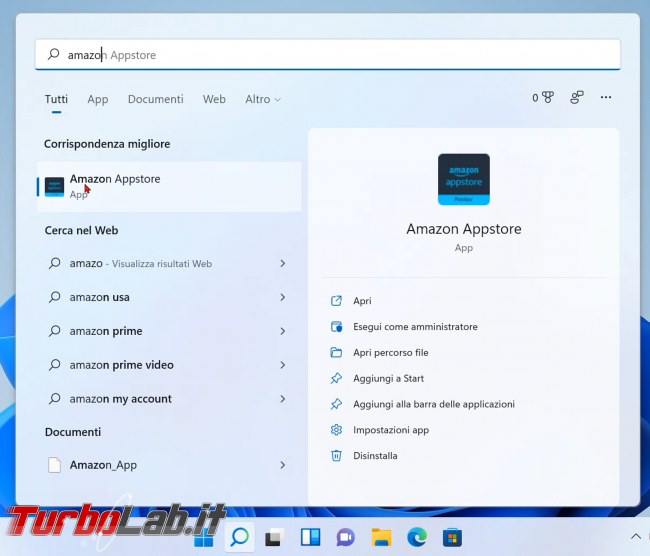Select the Tutti tab

coord(56,99)
